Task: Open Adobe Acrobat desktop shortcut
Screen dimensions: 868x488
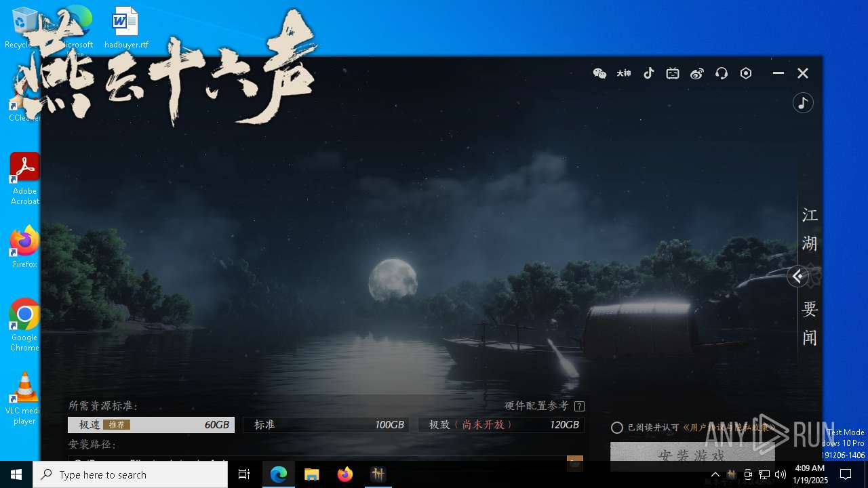Action: pyautogui.click(x=24, y=179)
